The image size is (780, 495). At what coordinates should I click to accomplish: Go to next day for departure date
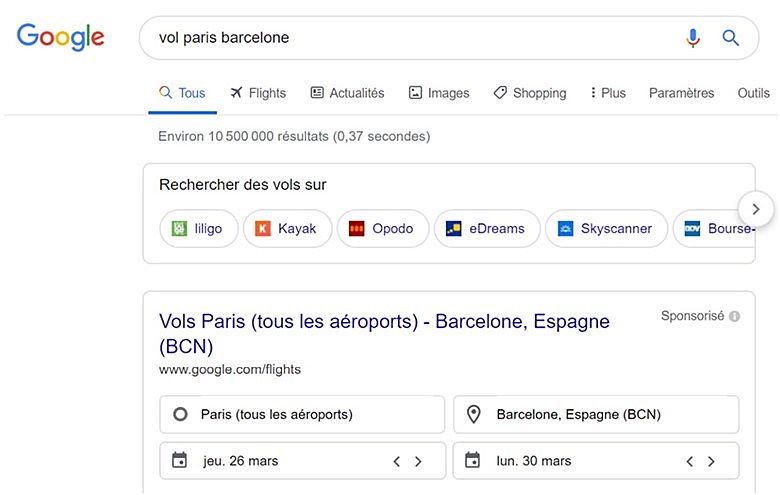click(418, 461)
